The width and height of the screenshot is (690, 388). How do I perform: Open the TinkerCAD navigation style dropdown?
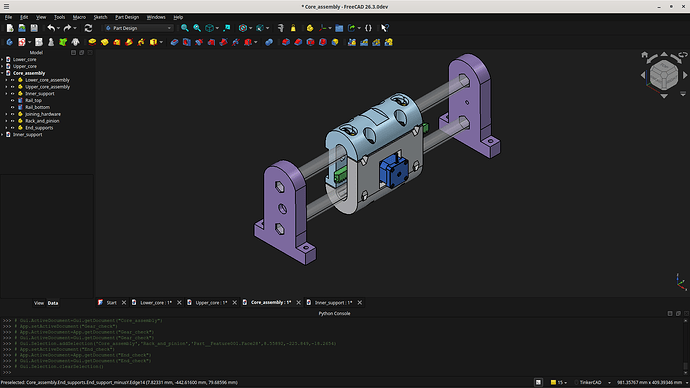point(594,382)
